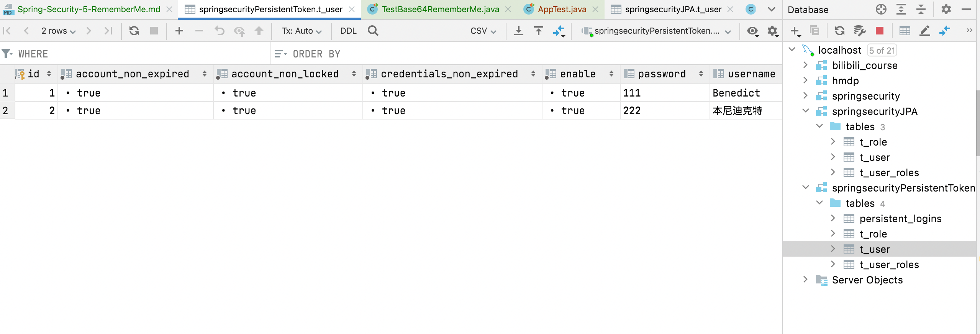Select the persistent_logins table in tree

(900, 218)
